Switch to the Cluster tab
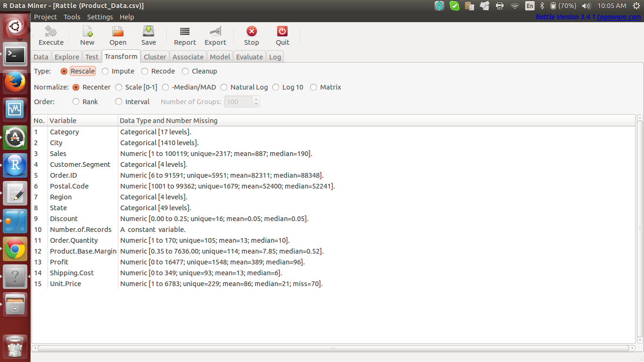 [155, 57]
